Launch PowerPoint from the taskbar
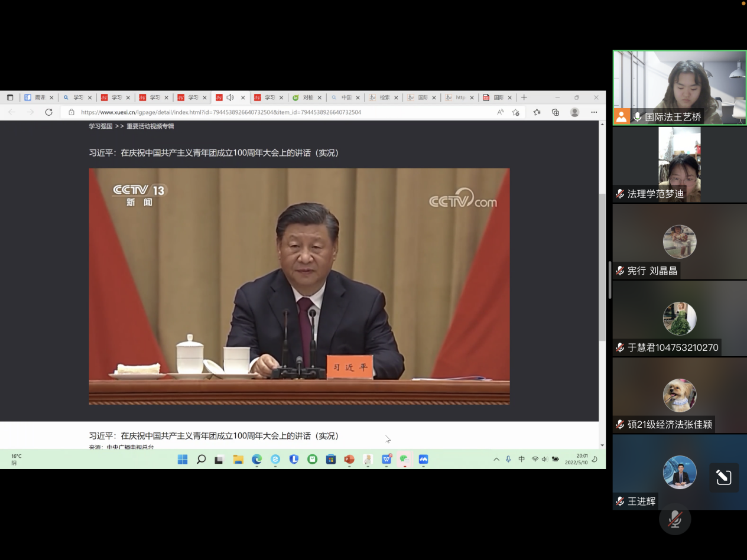This screenshot has width=747, height=560. pyautogui.click(x=349, y=459)
